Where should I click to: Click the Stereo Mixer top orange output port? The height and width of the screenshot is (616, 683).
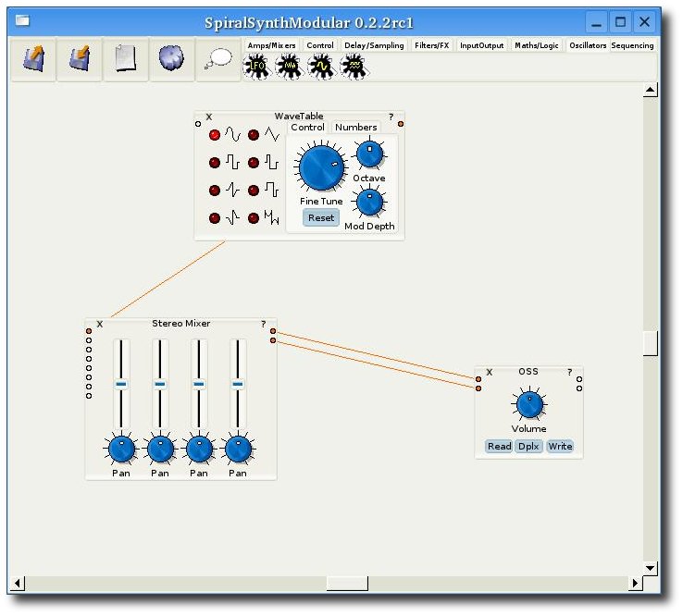click(273, 331)
